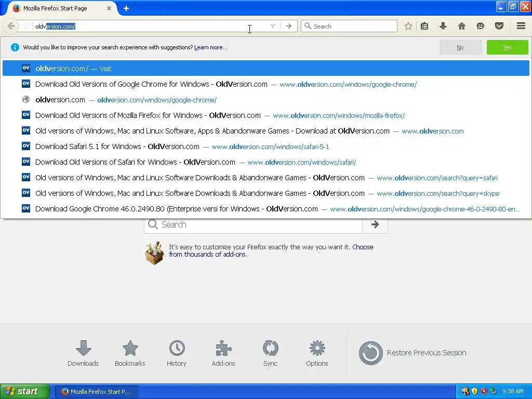Select Download Old Versions of Mozilla Firefox suggestion
Image resolution: width=532 pixels, height=399 pixels.
(x=265, y=115)
